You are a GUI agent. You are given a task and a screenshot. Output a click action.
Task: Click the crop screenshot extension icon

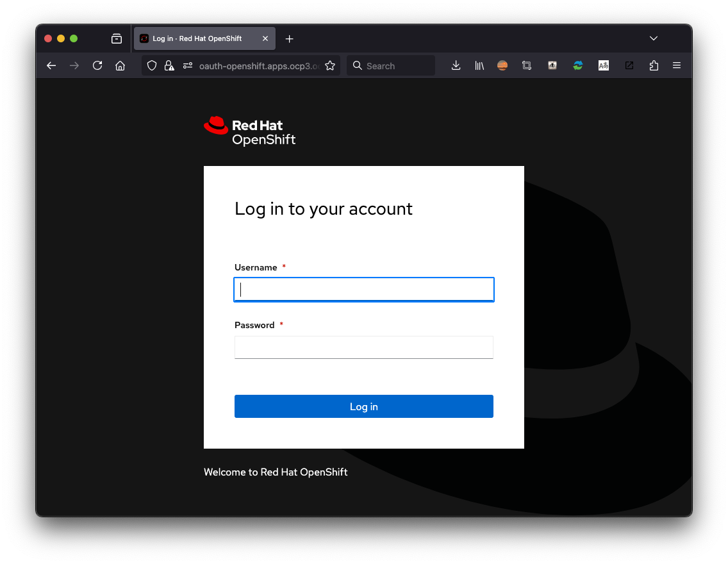[527, 66]
